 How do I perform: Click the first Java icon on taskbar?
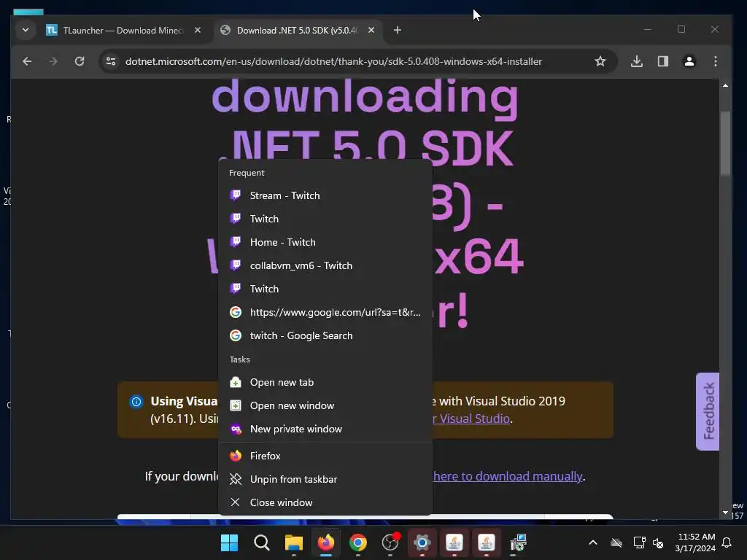(454, 542)
